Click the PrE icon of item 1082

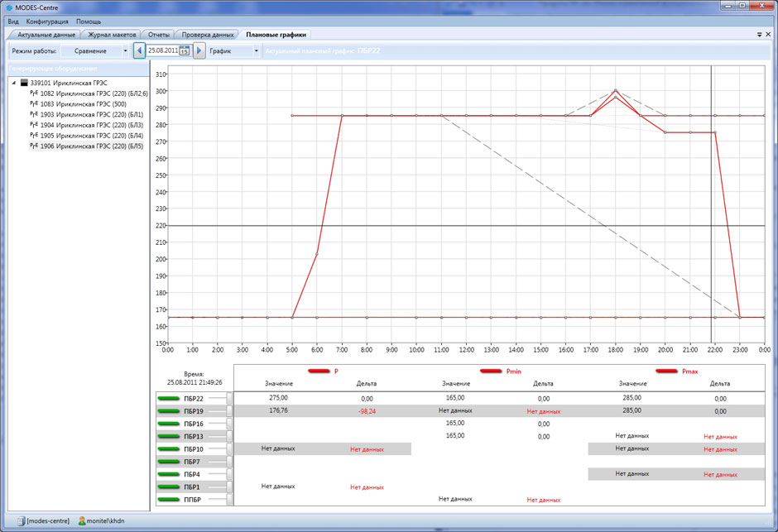[x=34, y=93]
